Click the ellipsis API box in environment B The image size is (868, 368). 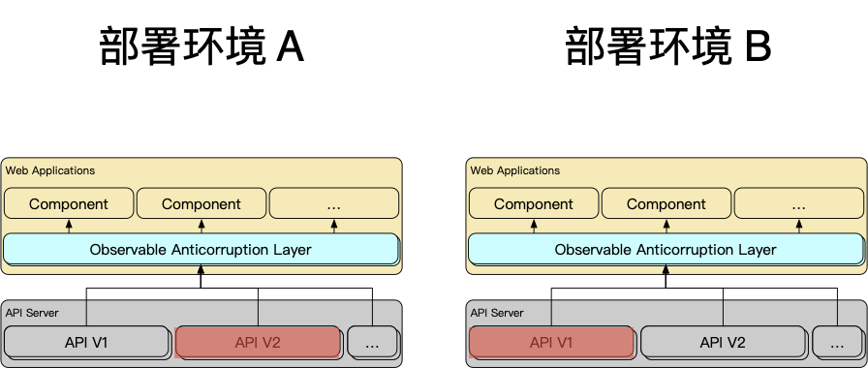pyautogui.click(x=837, y=343)
